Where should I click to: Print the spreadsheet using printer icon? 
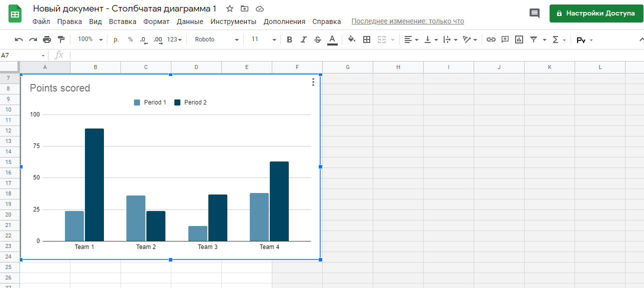coord(47,39)
